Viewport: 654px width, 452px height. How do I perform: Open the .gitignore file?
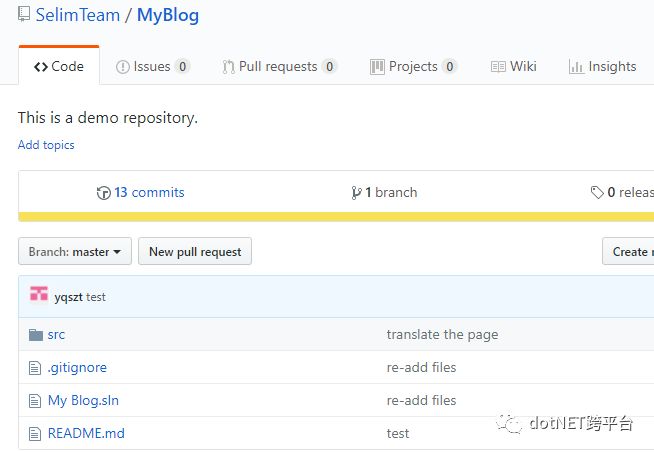click(77, 367)
